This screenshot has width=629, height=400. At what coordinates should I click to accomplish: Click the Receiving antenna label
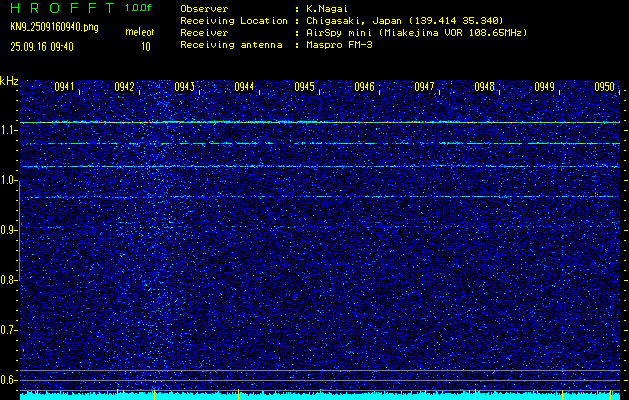click(231, 45)
